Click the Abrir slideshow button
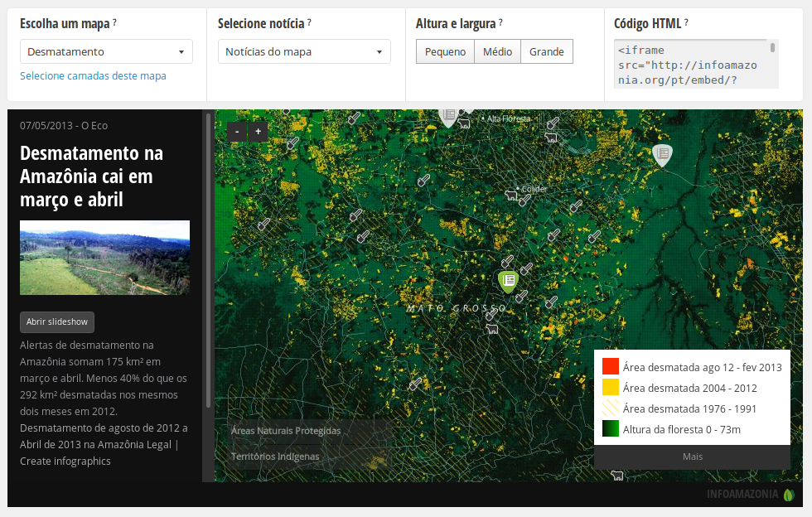 click(57, 321)
